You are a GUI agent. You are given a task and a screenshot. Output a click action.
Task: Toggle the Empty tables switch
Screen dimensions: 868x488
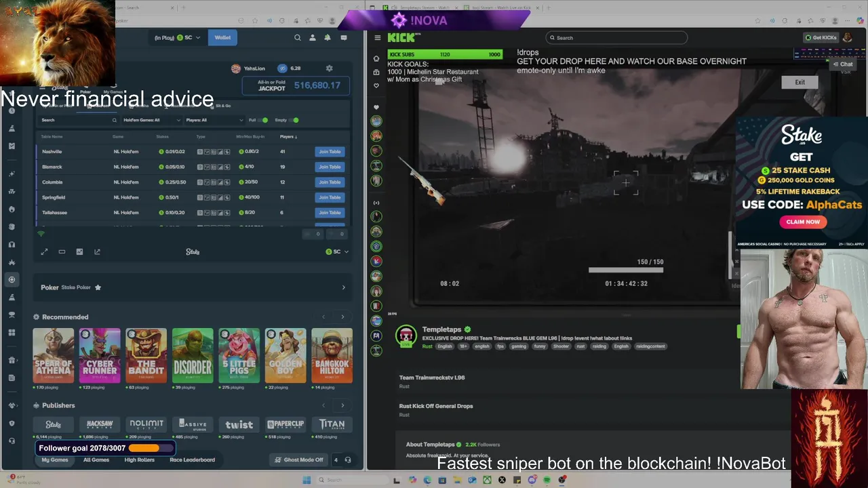point(294,120)
